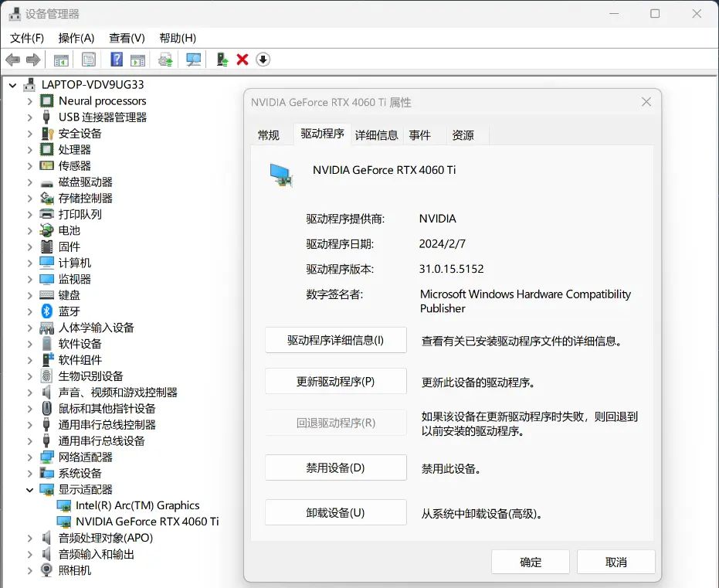Click the monitor icon beside 监视器
This screenshot has width=719, height=588.
click(x=47, y=279)
